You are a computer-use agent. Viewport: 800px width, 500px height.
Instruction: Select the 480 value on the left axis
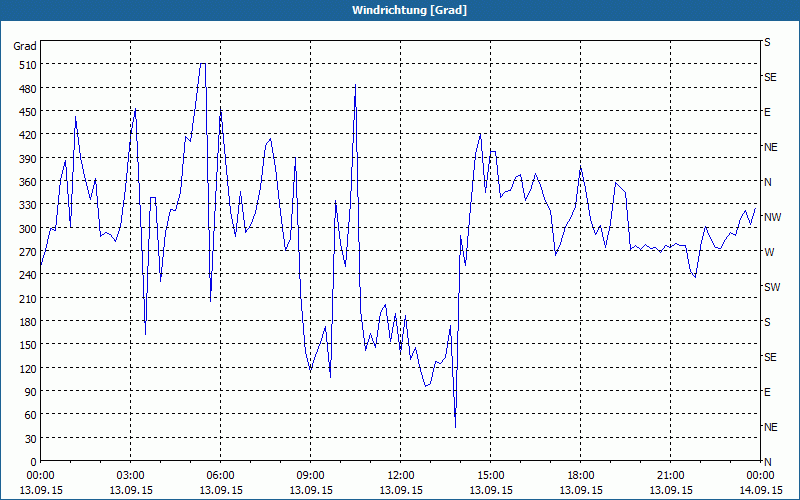point(28,89)
